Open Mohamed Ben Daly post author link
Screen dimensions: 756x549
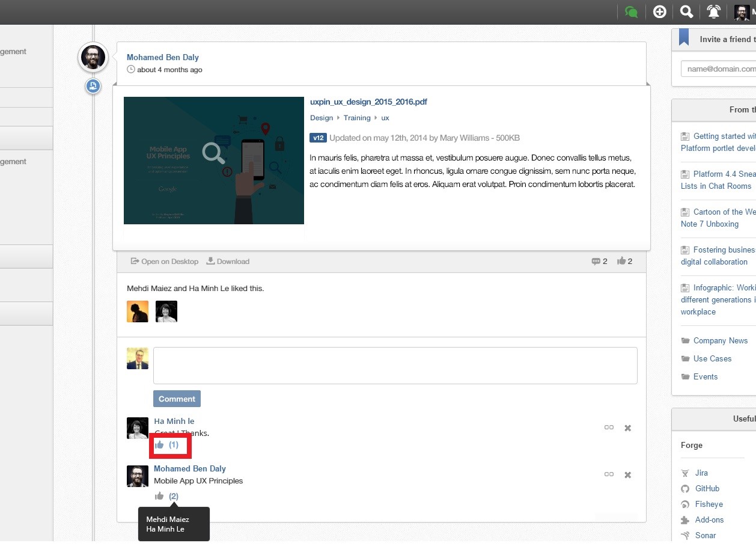[x=163, y=57]
